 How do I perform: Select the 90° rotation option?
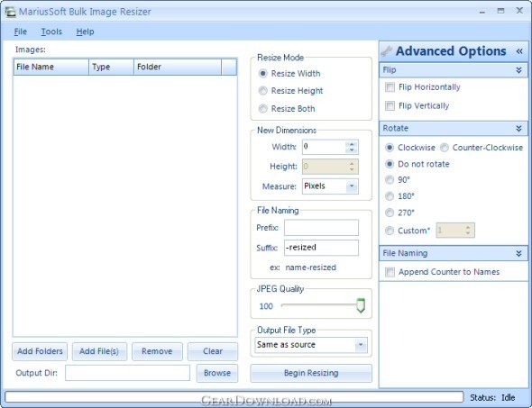(390, 180)
